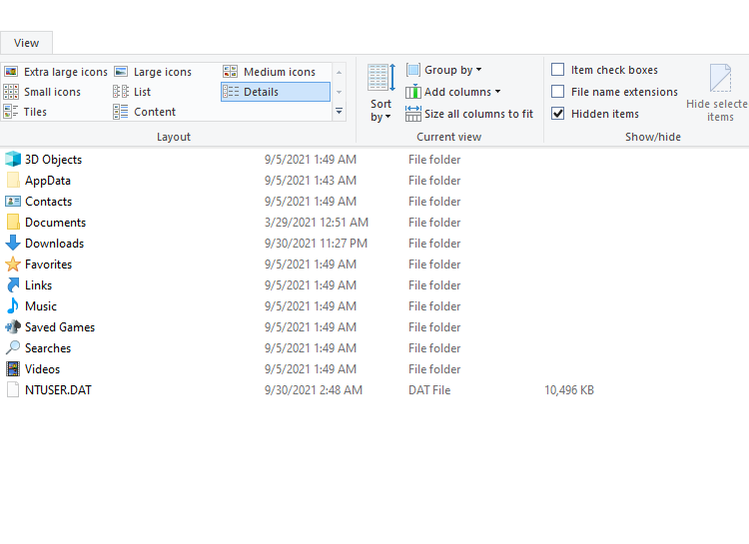Expand the layout gallery with the More arrow
The height and width of the screenshot is (544, 749).
(x=339, y=111)
